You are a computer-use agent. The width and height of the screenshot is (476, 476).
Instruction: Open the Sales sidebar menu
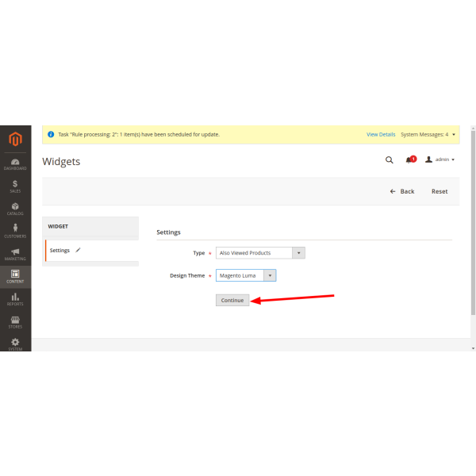tap(15, 186)
